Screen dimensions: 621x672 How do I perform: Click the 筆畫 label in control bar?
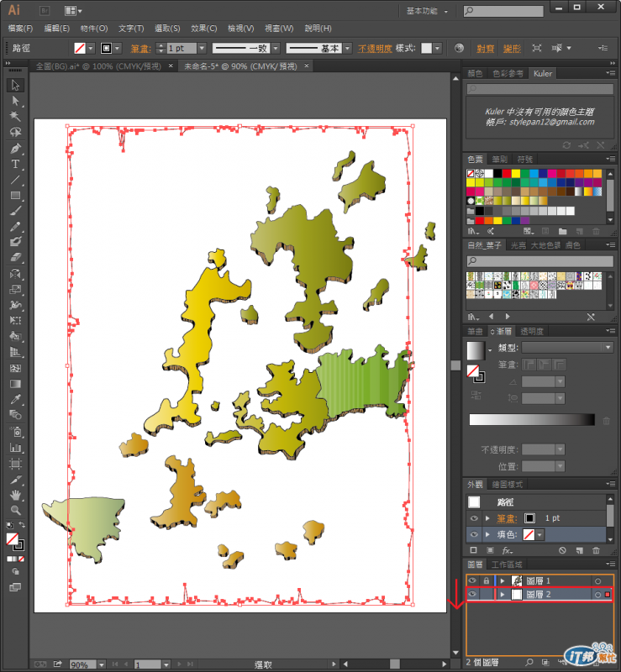140,49
